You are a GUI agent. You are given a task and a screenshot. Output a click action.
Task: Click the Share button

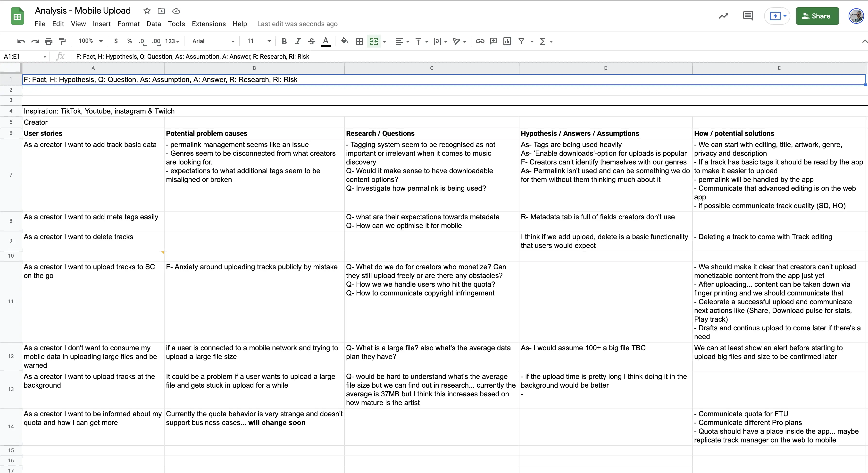pyautogui.click(x=817, y=16)
